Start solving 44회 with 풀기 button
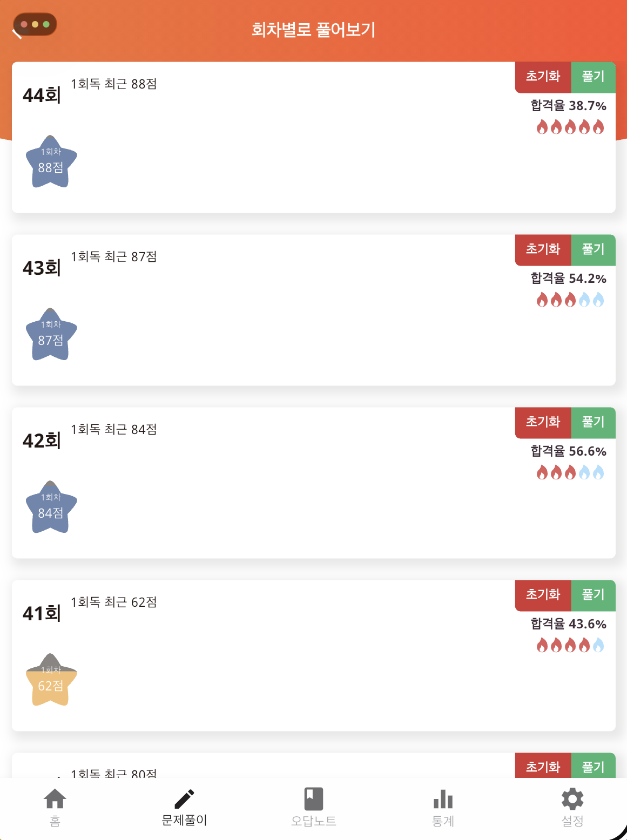This screenshot has height=840, width=627. [x=593, y=77]
